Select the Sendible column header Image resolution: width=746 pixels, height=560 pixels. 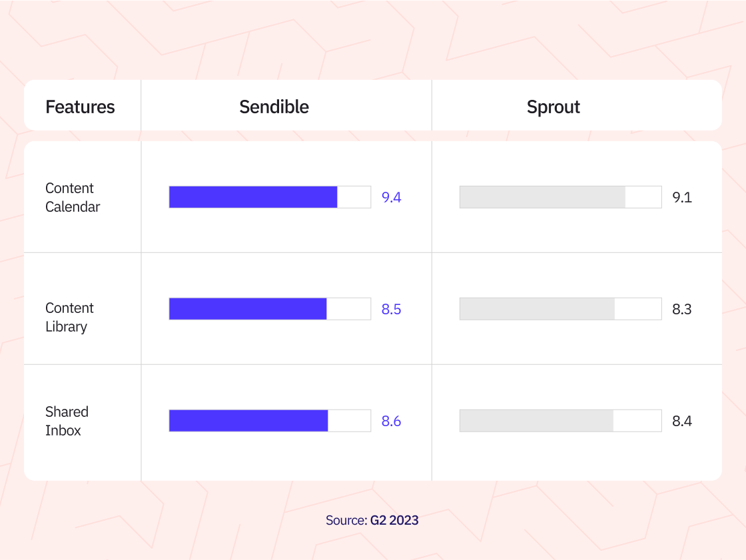click(274, 107)
